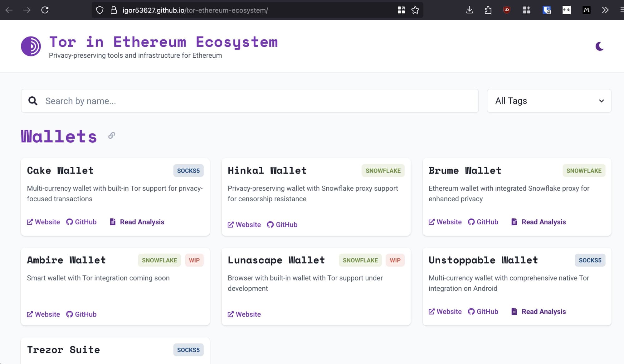Click the SNOWFLAKE tag on Ambire Wallet

tap(159, 260)
